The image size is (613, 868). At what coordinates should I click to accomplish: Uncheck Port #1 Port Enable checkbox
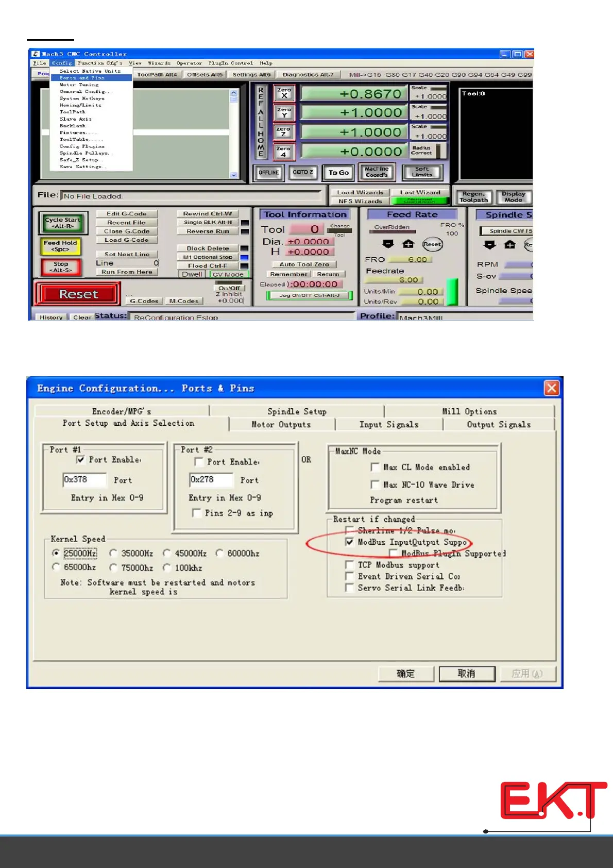[x=80, y=459]
